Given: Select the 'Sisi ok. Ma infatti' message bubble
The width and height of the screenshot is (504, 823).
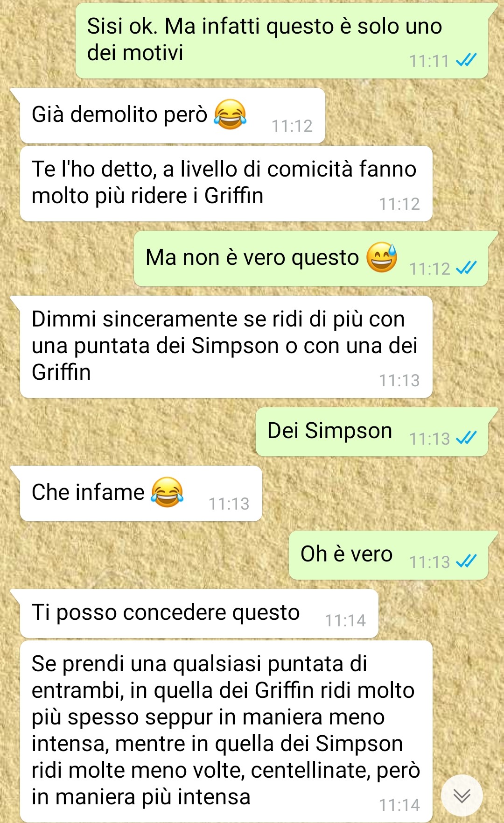Looking at the screenshot, I should pyautogui.click(x=282, y=41).
